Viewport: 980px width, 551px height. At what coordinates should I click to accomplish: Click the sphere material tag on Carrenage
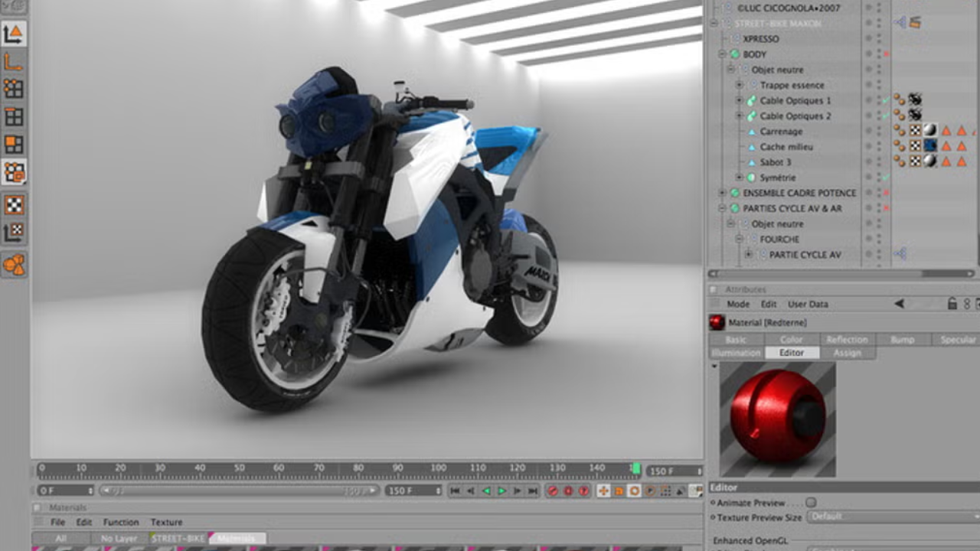point(929,131)
